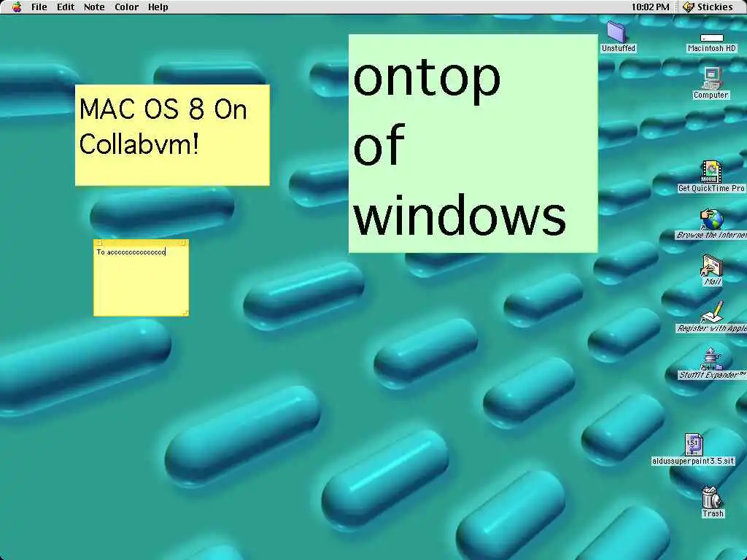Click the 'Get QuickTime Pro' label

711,188
